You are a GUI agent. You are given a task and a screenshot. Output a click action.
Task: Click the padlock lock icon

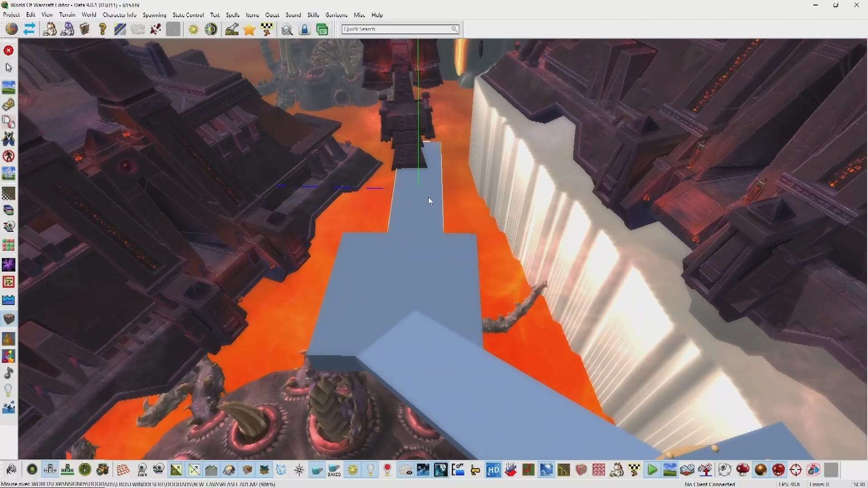pyautogui.click(x=305, y=29)
